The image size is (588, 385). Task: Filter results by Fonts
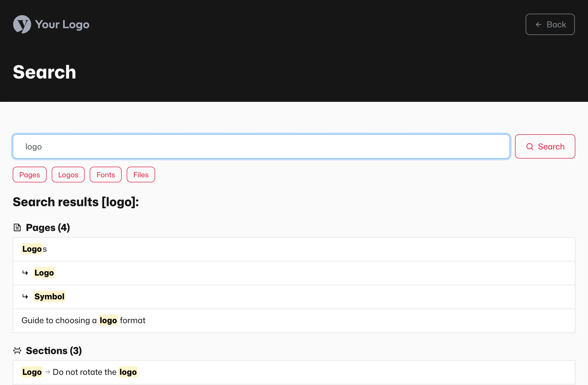pyautogui.click(x=106, y=175)
